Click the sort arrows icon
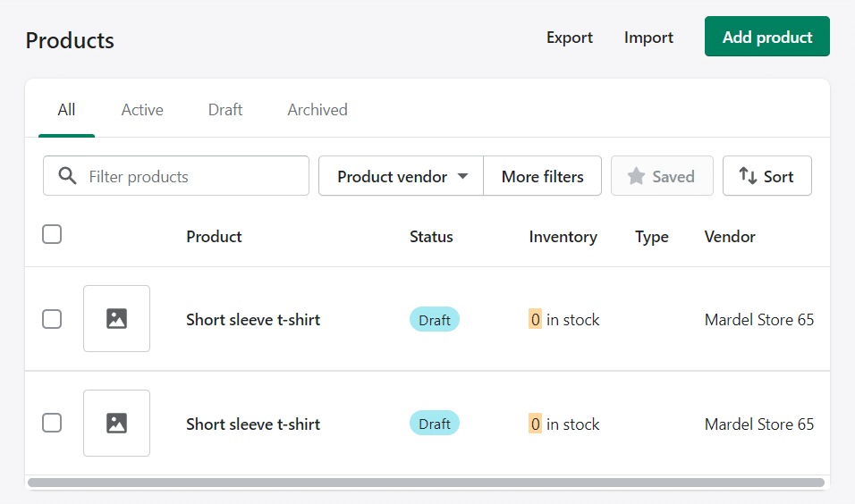This screenshot has height=504, width=855. coord(748,176)
